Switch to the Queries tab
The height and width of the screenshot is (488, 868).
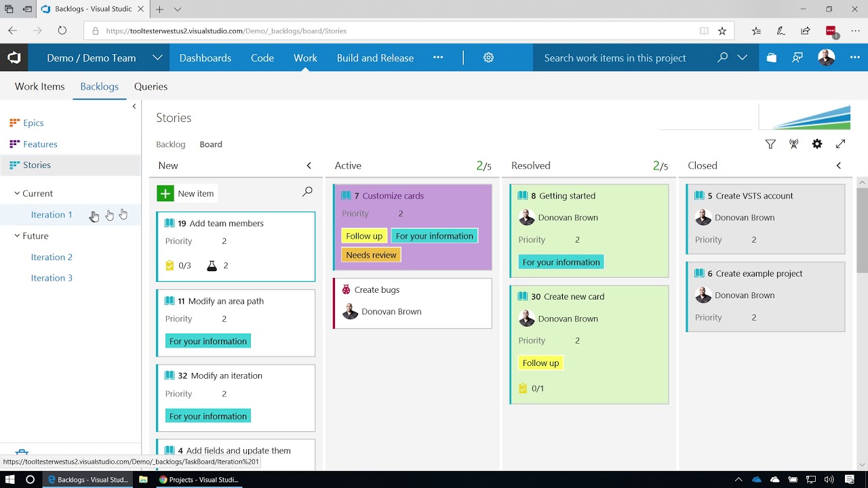click(151, 86)
